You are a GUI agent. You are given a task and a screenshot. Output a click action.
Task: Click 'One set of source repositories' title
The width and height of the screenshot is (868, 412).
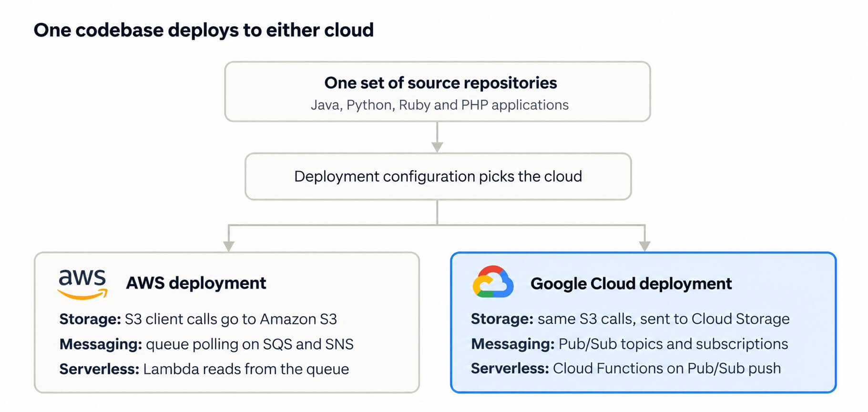pos(440,83)
